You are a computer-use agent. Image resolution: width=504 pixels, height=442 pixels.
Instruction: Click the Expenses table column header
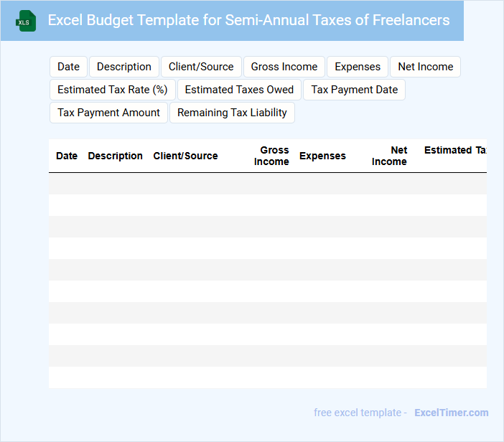click(322, 156)
